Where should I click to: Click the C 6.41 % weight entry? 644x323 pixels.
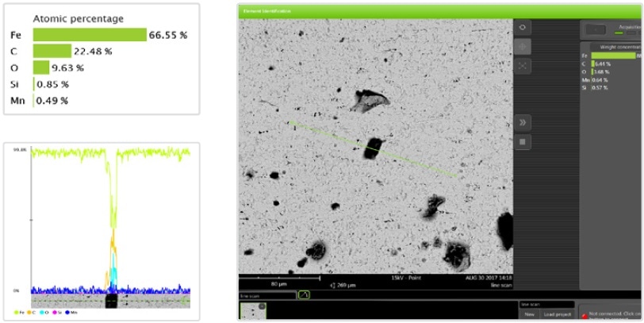click(x=596, y=63)
